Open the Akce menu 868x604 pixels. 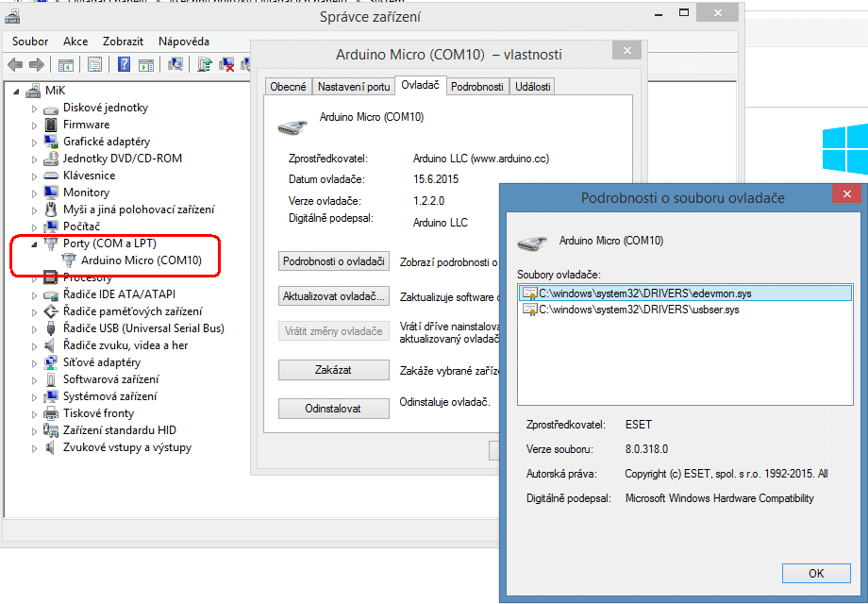click(75, 42)
